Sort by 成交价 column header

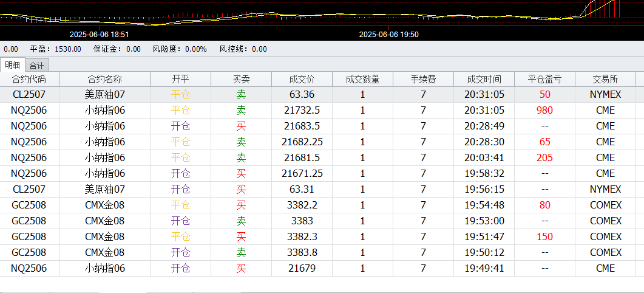click(x=302, y=79)
